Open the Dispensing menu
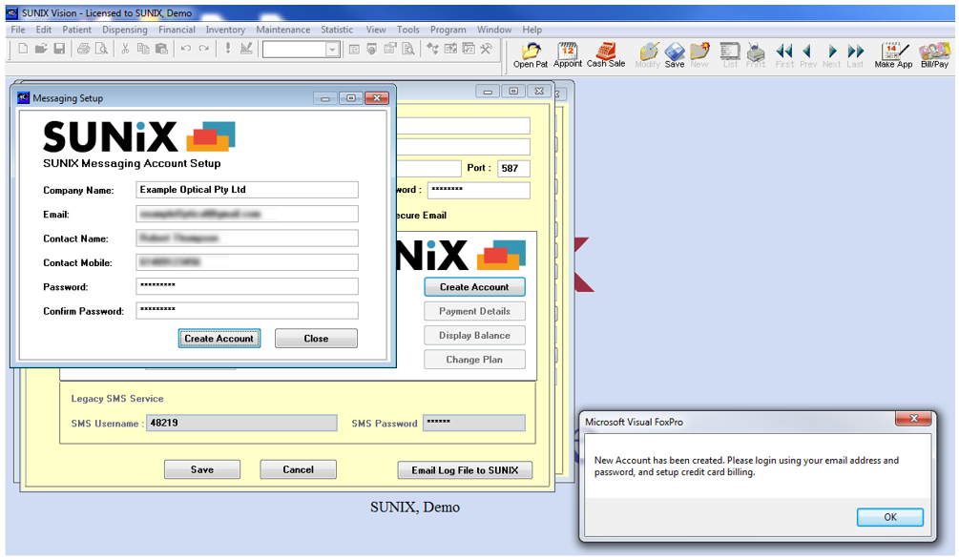Screen dimensions: 959x560 [126, 30]
